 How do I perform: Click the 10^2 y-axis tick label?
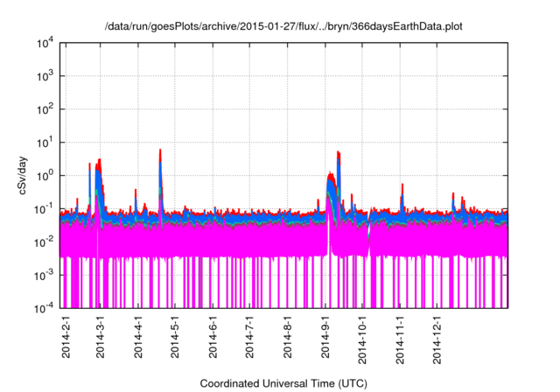click(44, 109)
